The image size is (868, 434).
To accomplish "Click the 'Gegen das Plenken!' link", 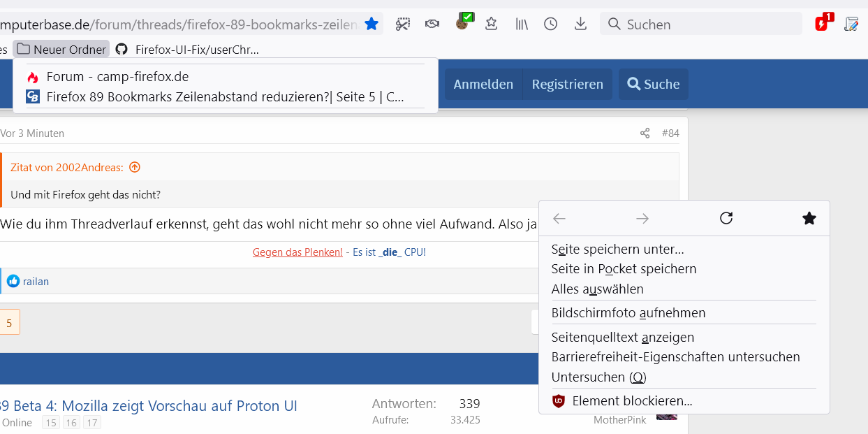I will pyautogui.click(x=297, y=252).
